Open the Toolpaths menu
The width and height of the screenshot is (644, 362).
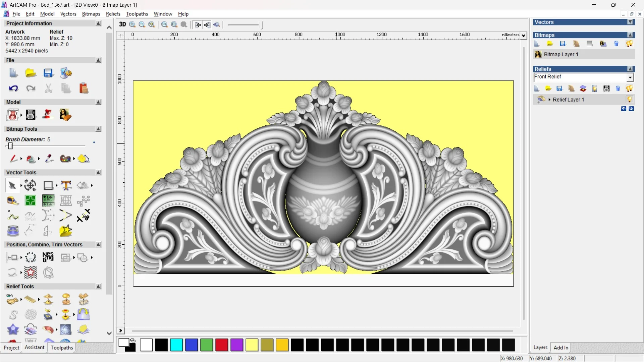pyautogui.click(x=137, y=14)
